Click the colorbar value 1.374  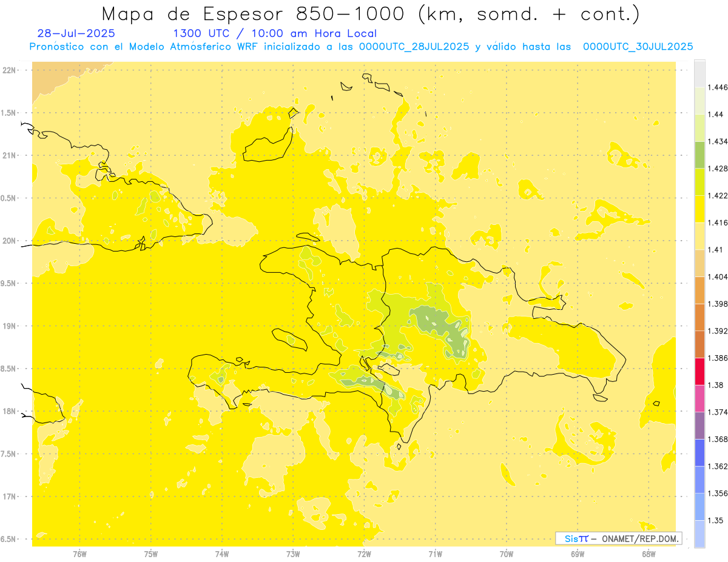718,412
